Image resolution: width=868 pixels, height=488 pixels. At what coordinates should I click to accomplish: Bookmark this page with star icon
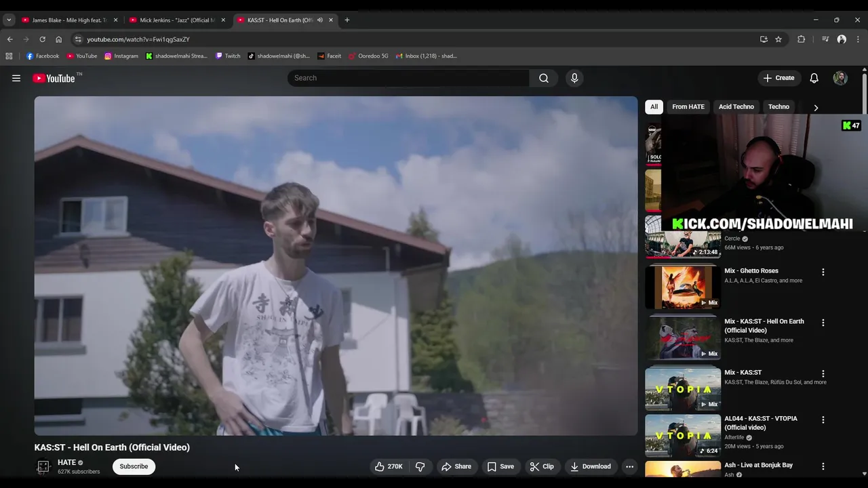click(x=778, y=39)
